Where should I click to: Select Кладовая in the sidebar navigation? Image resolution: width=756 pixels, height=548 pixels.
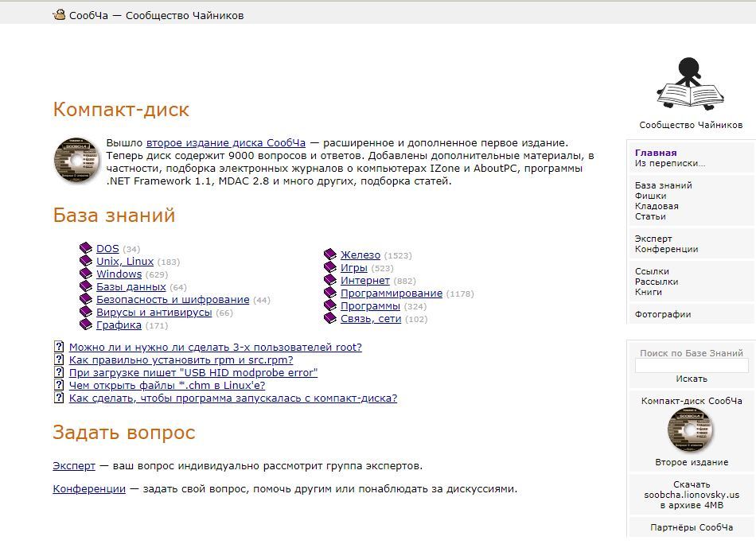pos(657,206)
